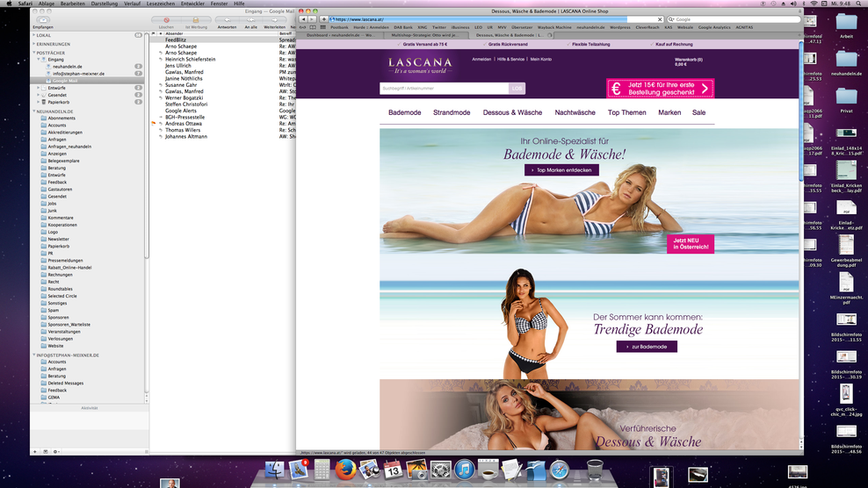Screen dimensions: 868x488
Task: Click Dessous & Wäsche navigation link
Action: pyautogui.click(x=512, y=112)
